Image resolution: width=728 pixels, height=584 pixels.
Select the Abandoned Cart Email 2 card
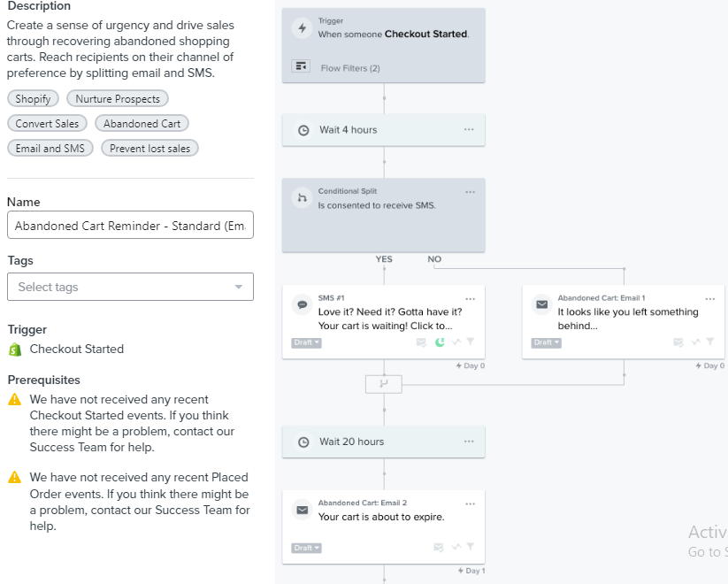(384, 526)
